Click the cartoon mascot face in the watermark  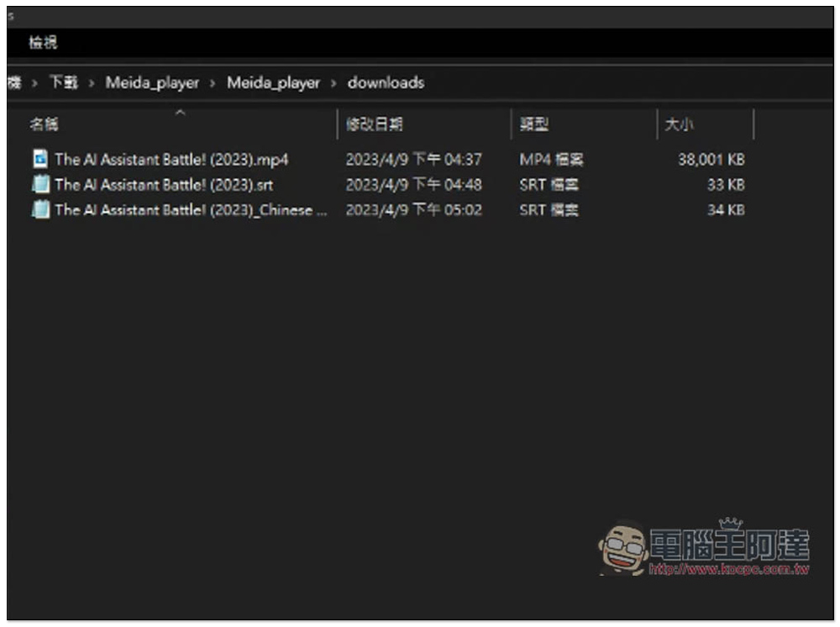pyautogui.click(x=622, y=549)
